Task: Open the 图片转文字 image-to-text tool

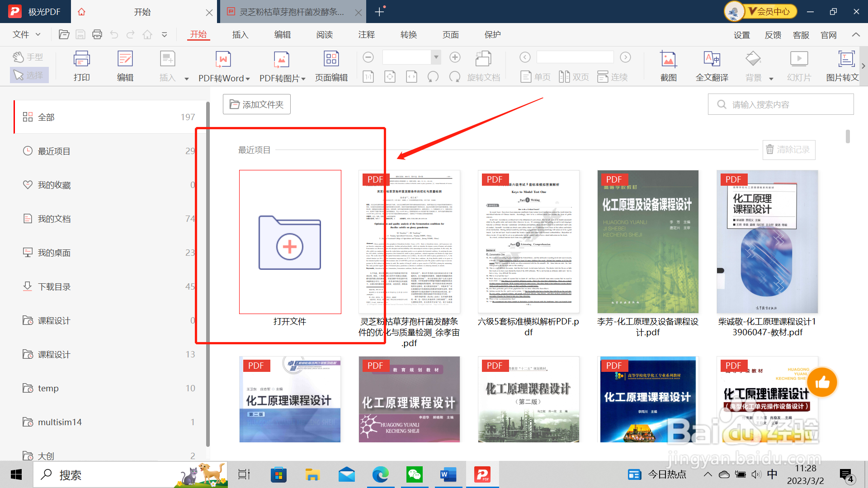Action: tap(846, 66)
